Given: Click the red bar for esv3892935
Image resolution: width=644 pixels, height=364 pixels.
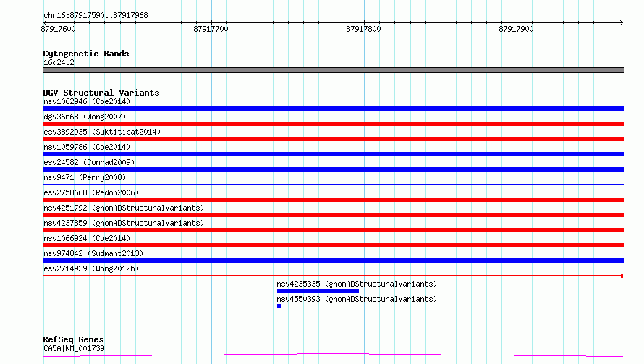Looking at the screenshot, I should (333, 139).
